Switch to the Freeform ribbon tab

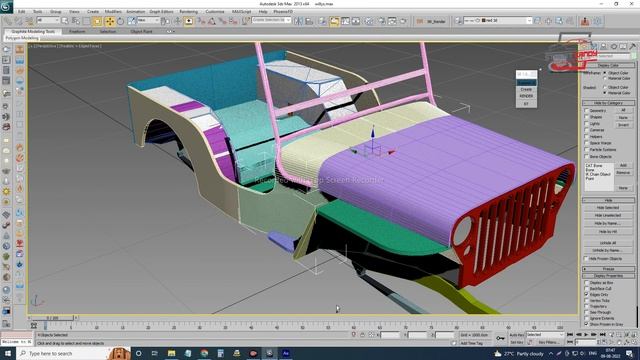coord(77,31)
